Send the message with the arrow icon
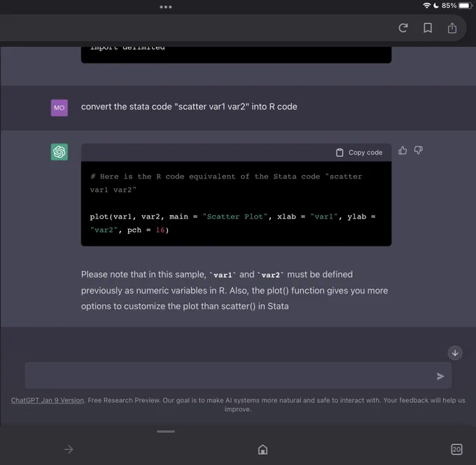476x465 pixels. pos(440,376)
